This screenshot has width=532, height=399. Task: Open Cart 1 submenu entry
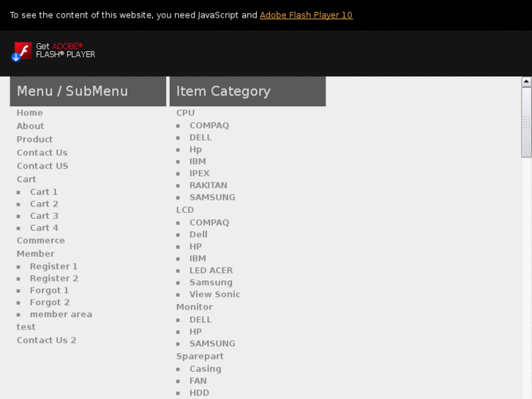[44, 192]
